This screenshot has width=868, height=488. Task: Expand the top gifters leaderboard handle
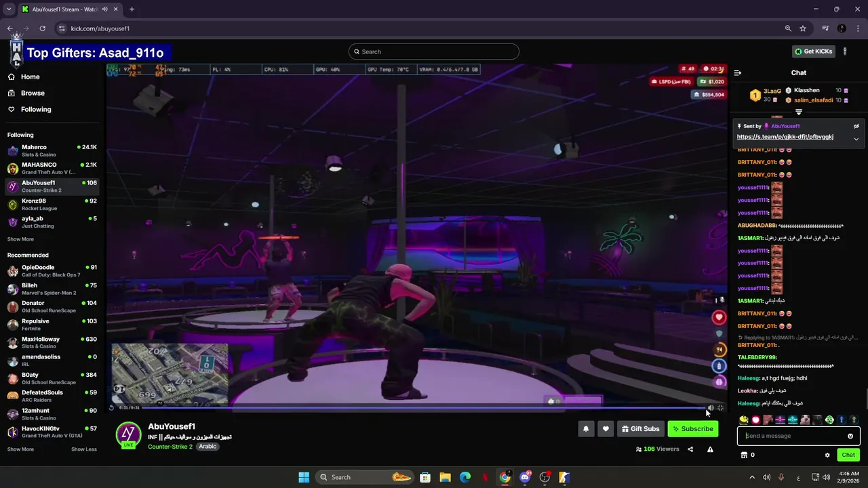coord(798,112)
